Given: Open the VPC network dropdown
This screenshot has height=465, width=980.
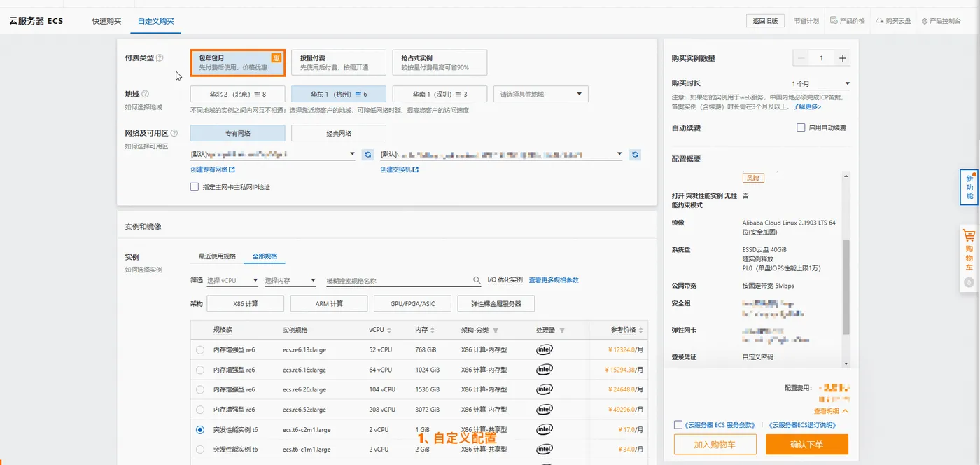Looking at the screenshot, I should point(273,154).
